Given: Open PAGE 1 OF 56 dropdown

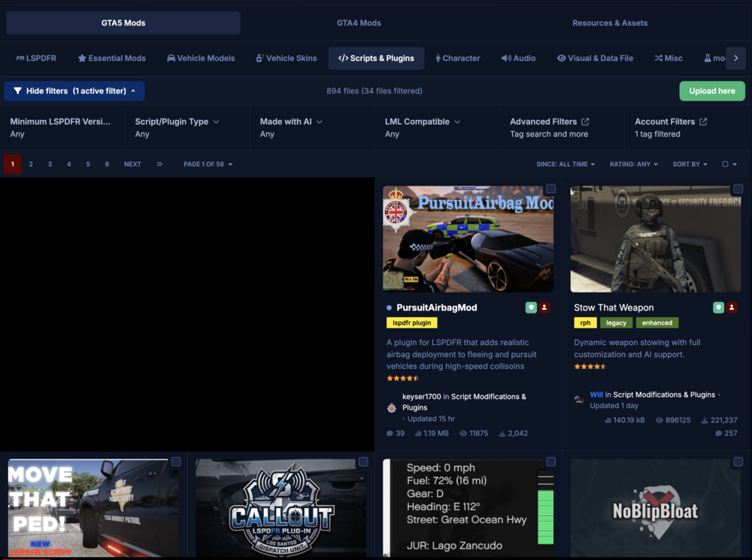Looking at the screenshot, I should click(x=208, y=164).
